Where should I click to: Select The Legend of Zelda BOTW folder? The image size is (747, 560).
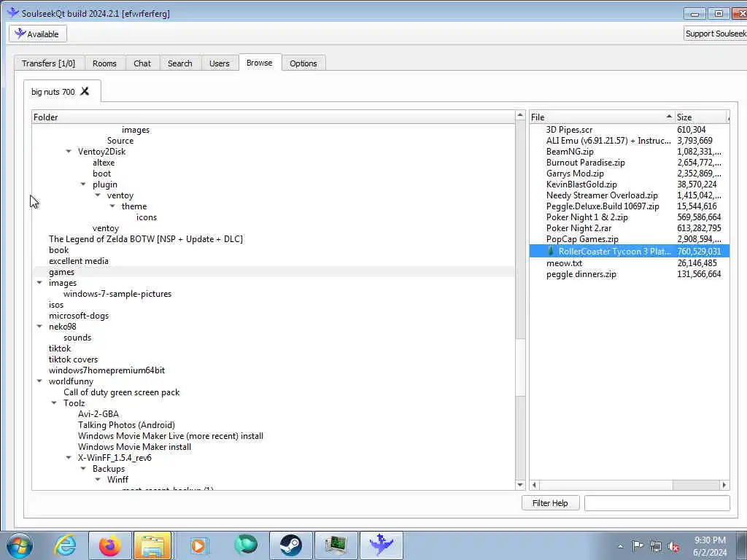[x=146, y=239]
